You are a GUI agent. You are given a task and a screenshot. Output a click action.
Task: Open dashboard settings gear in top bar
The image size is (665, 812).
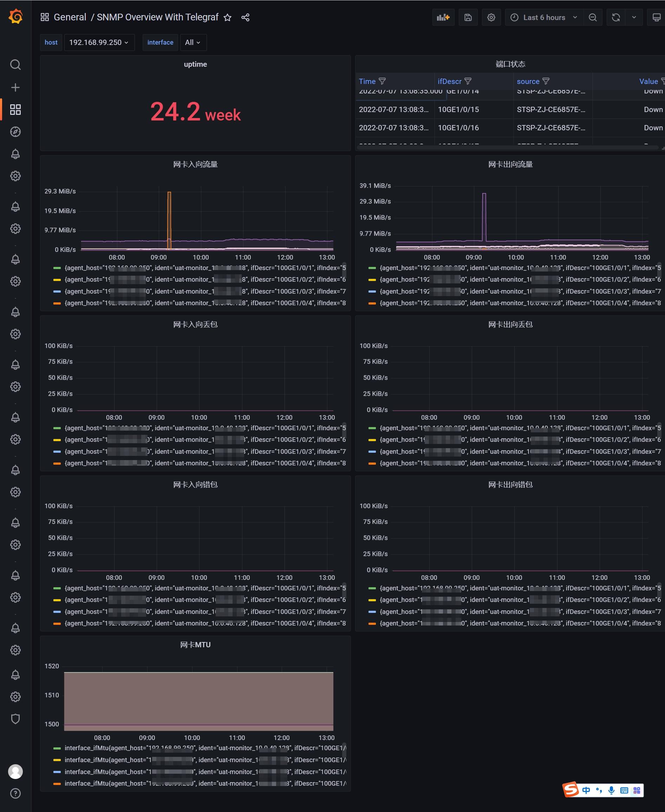pyautogui.click(x=491, y=17)
